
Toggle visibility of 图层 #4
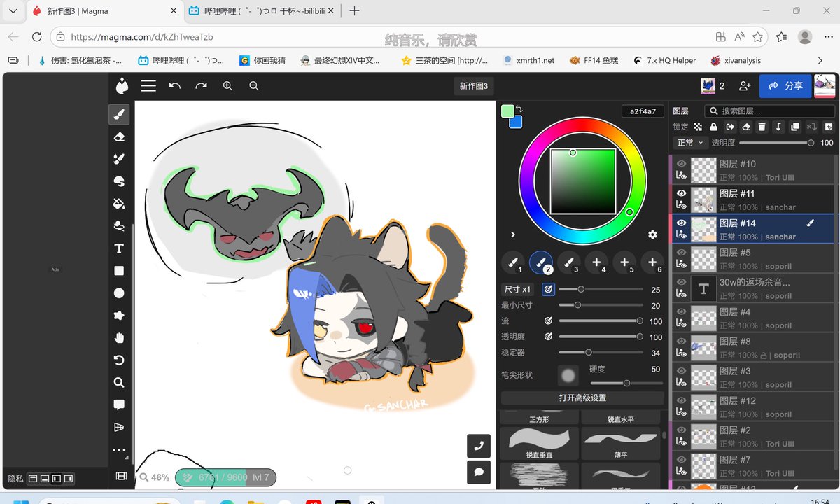681,311
